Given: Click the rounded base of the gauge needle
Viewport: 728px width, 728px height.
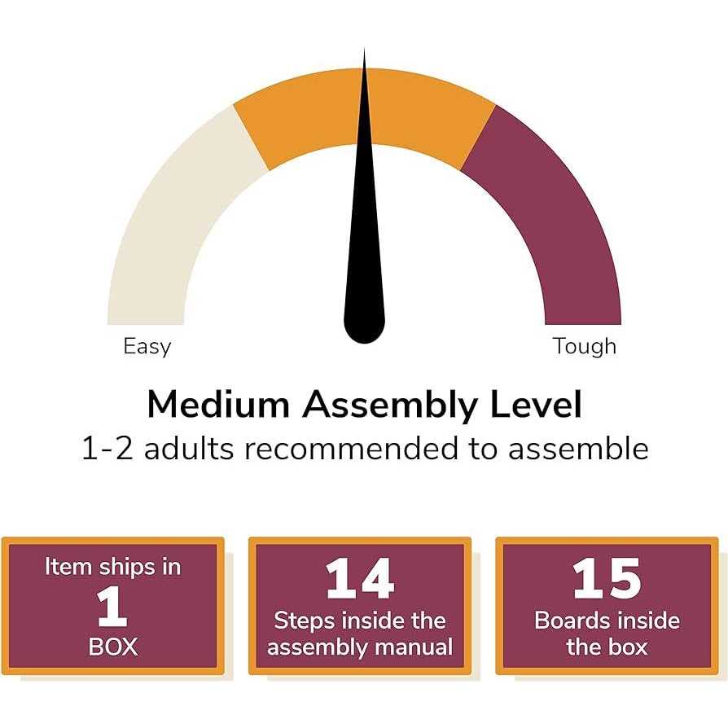Looking at the screenshot, I should pos(364,326).
